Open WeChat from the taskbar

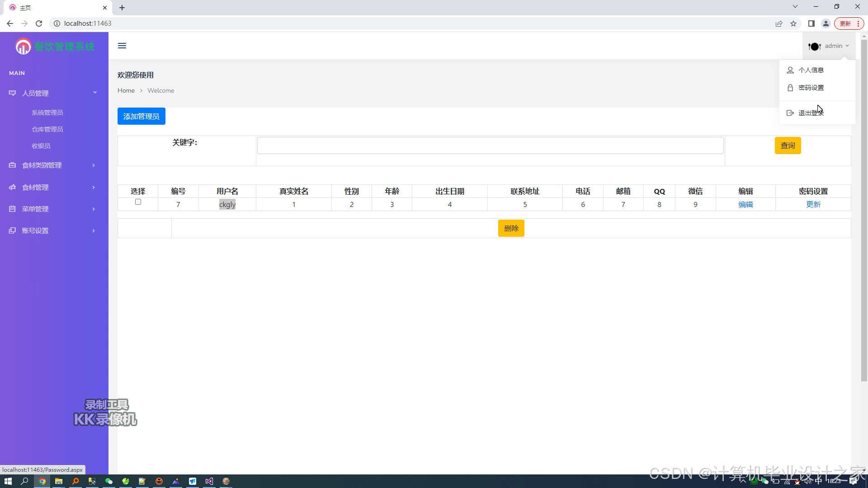109,481
